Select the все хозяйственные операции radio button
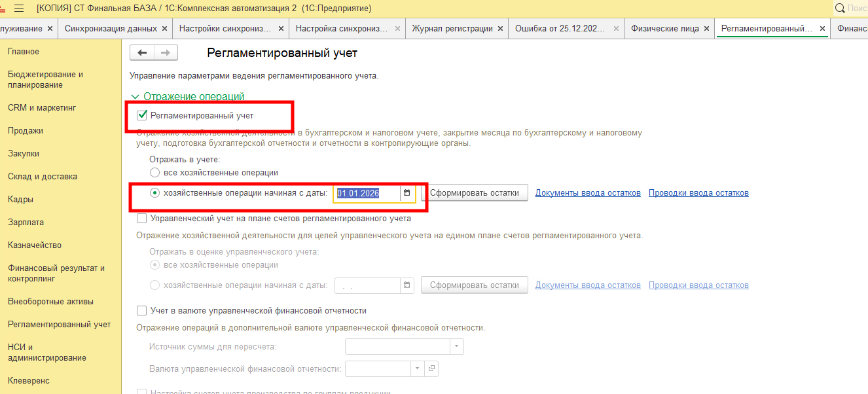The width and height of the screenshot is (868, 394). (x=154, y=173)
